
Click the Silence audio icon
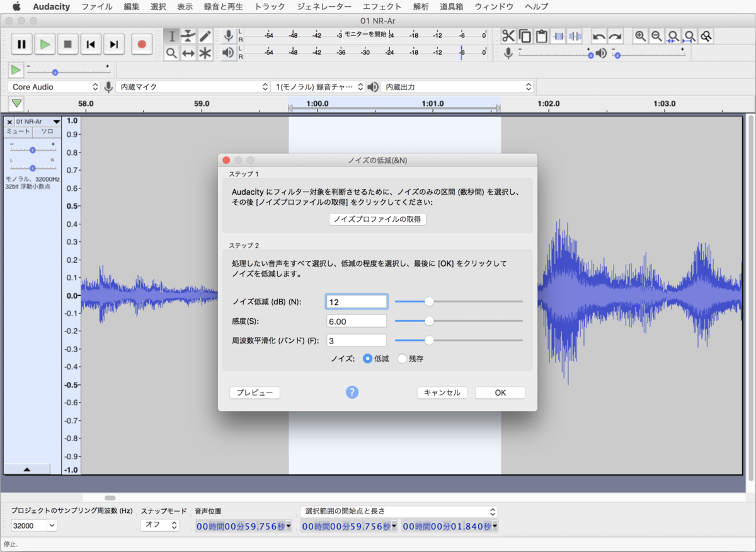[x=575, y=37]
